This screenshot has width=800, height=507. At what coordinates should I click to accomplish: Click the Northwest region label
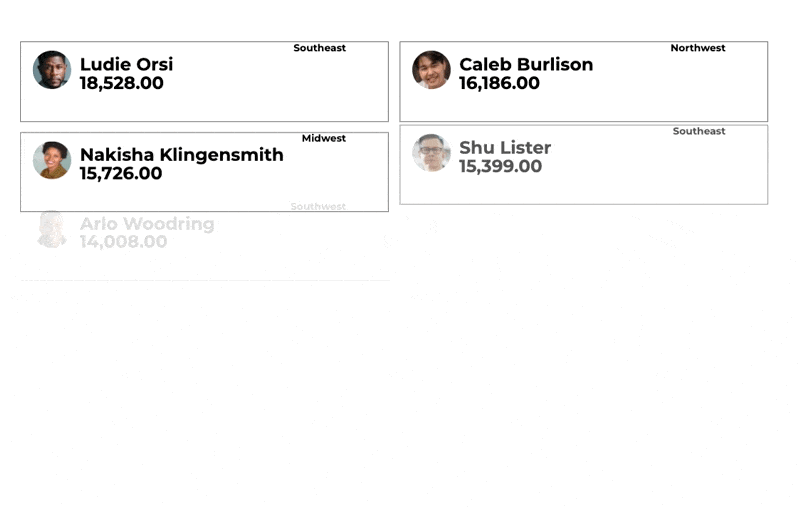pos(697,48)
